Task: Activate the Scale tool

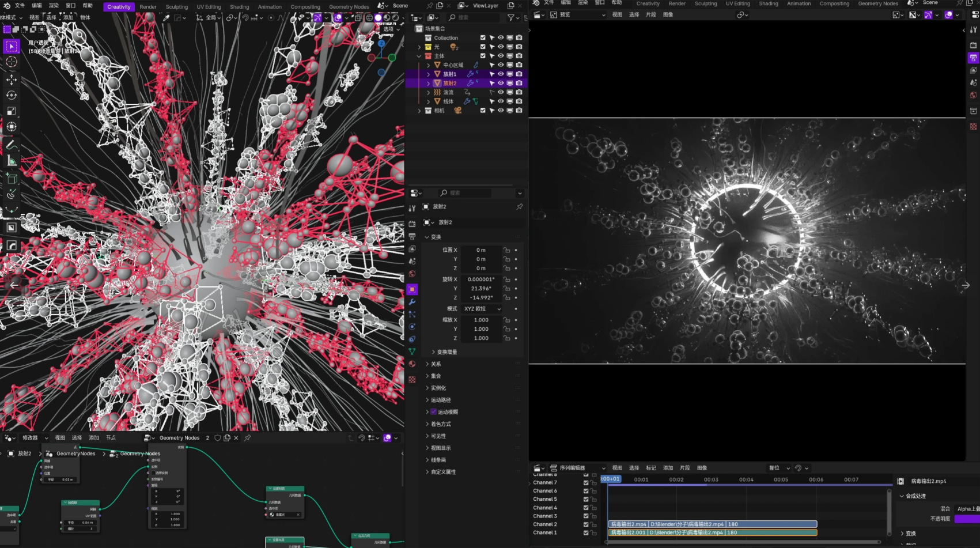Action: click(x=12, y=111)
